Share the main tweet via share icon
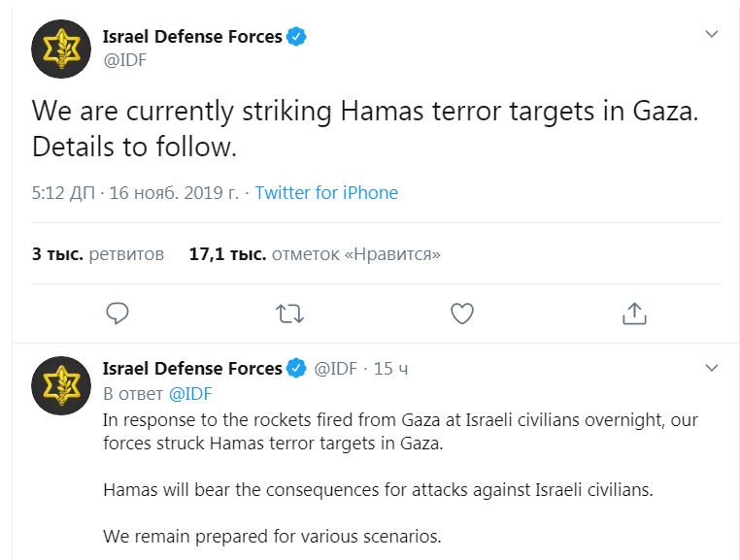The height and width of the screenshot is (560, 740). pos(633,313)
